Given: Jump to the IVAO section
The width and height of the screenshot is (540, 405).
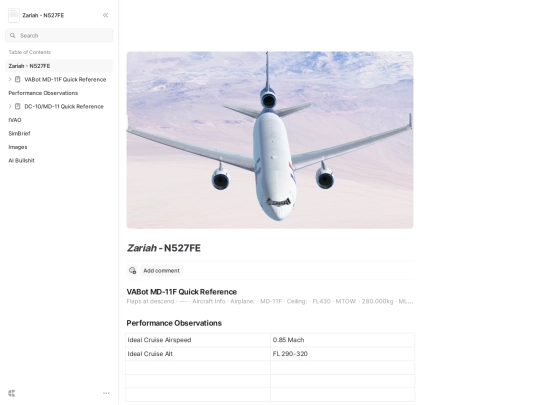Looking at the screenshot, I should (15, 120).
